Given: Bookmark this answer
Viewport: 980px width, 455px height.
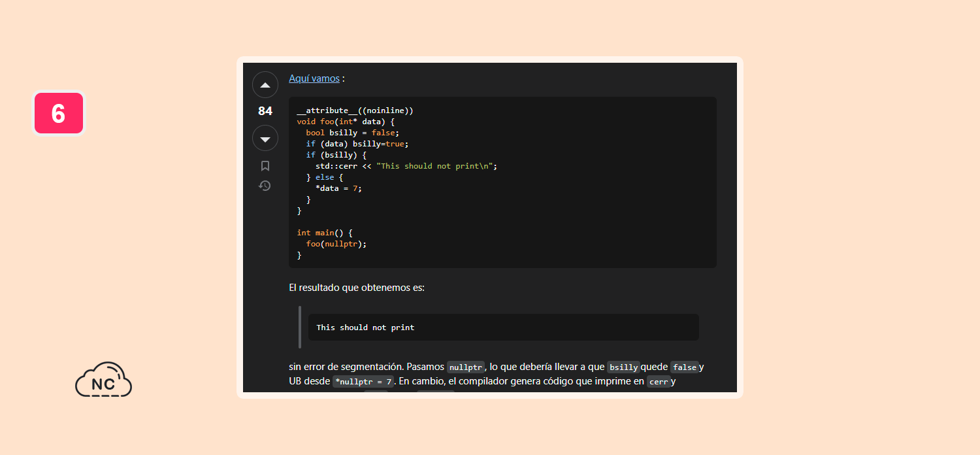Looking at the screenshot, I should (x=265, y=166).
